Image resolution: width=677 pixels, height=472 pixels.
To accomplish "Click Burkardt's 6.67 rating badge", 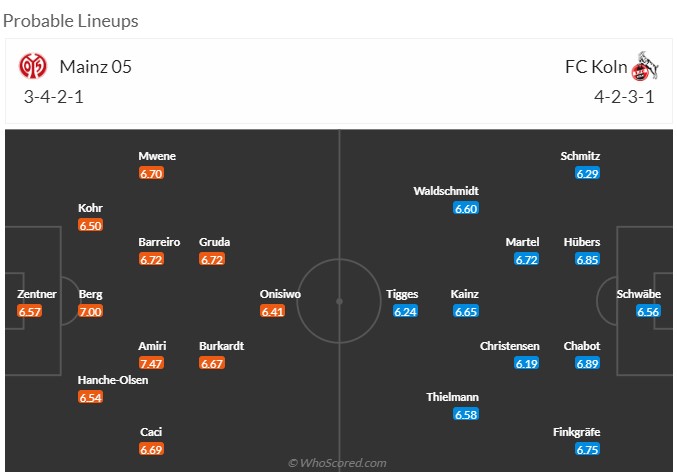I will (212, 363).
